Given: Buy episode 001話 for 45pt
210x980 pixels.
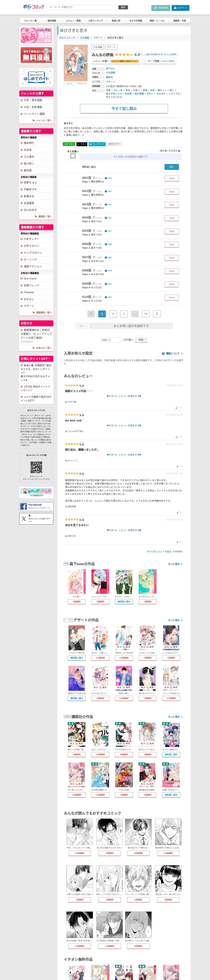Looking at the screenshot, I should tap(172, 178).
